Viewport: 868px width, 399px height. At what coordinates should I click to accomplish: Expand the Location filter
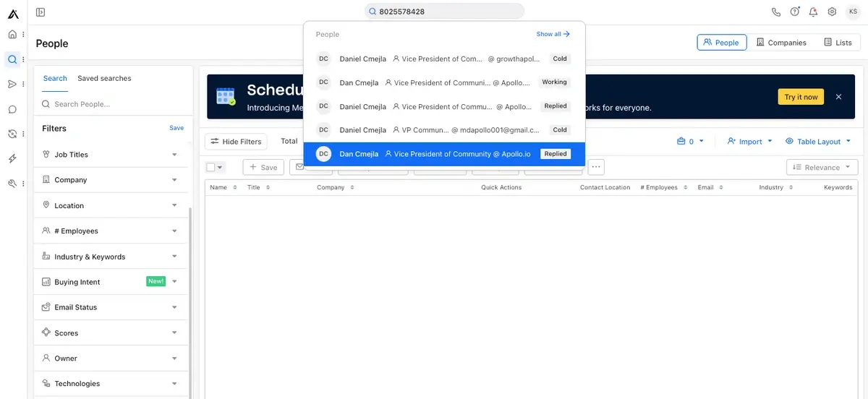click(x=112, y=205)
